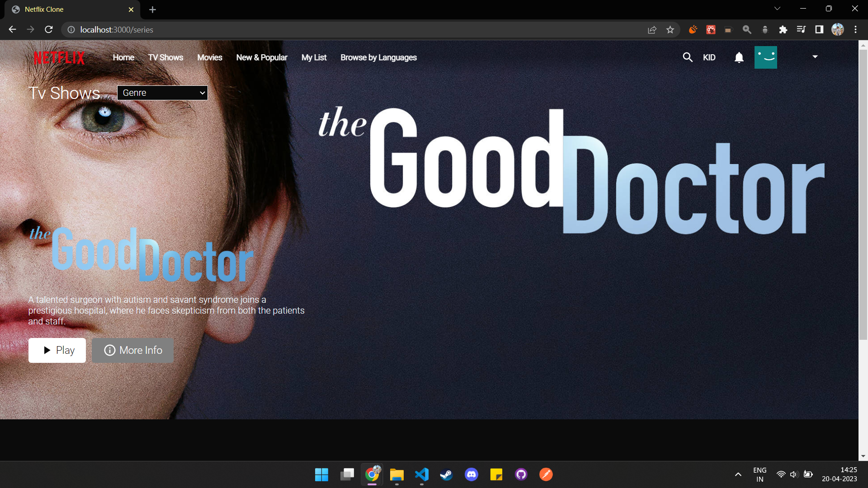Click the scrollbar down arrow
868x488 pixels.
[863, 456]
